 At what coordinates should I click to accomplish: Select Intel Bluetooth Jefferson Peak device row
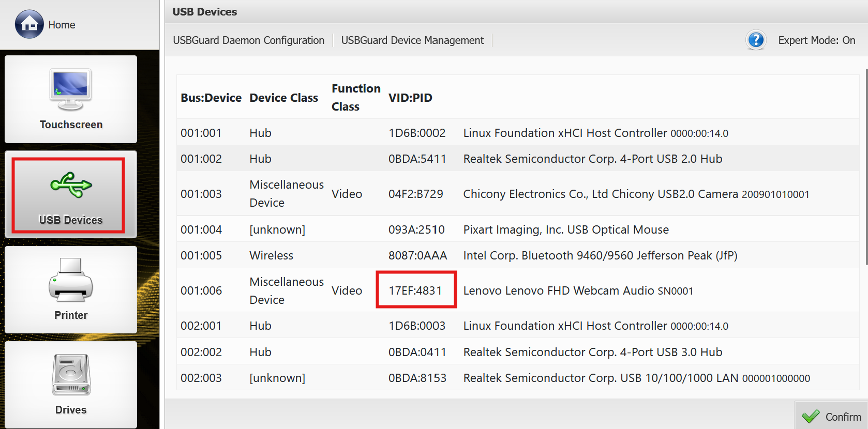(600, 255)
